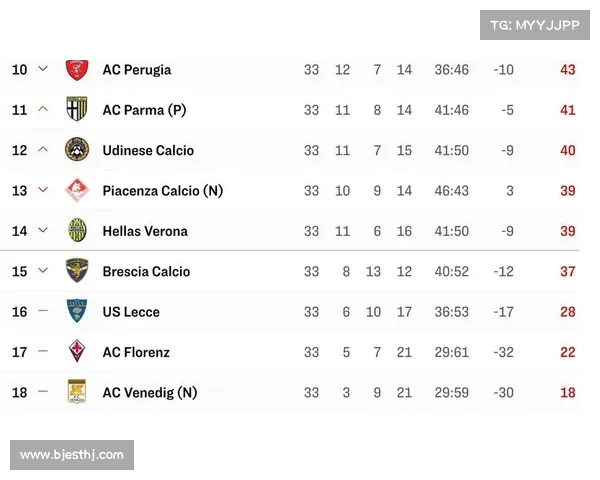This screenshot has width=600, height=480.
Task: Open the AC Venedig (N) team page
Action: [x=150, y=393]
